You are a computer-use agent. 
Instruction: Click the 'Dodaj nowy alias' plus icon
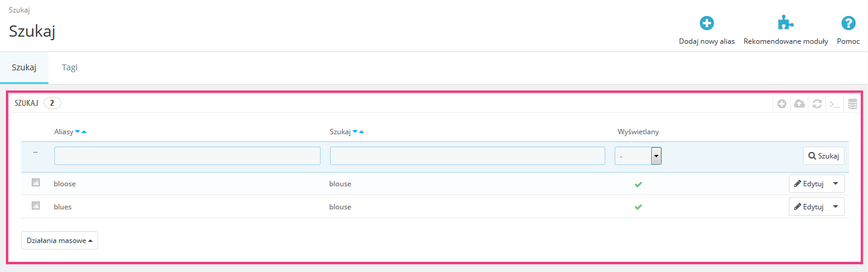coord(707,24)
